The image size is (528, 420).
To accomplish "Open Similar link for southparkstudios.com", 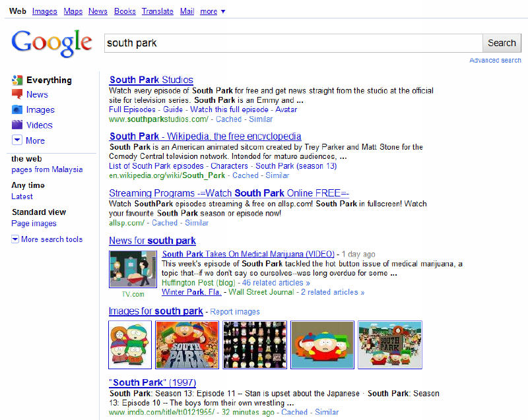I will [x=261, y=119].
